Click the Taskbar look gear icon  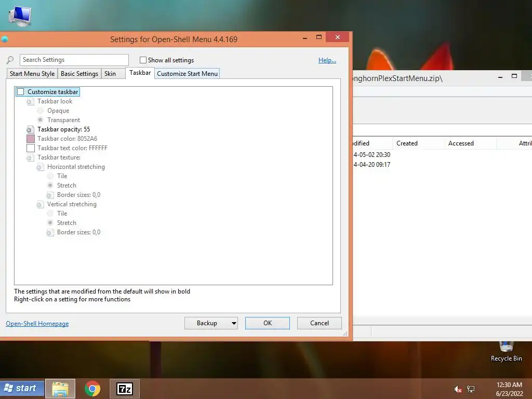point(30,101)
